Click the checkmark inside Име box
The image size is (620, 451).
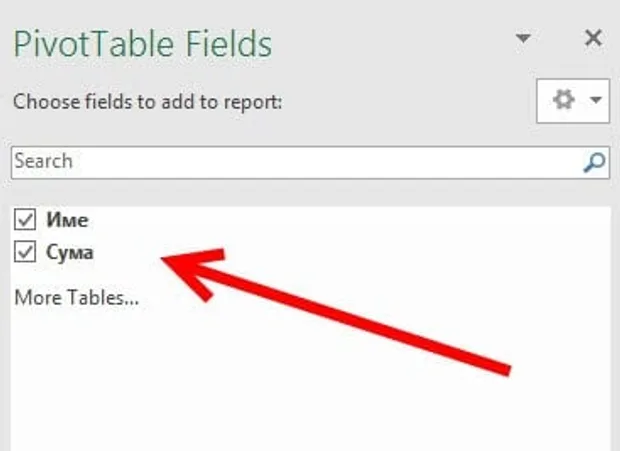[x=25, y=219]
